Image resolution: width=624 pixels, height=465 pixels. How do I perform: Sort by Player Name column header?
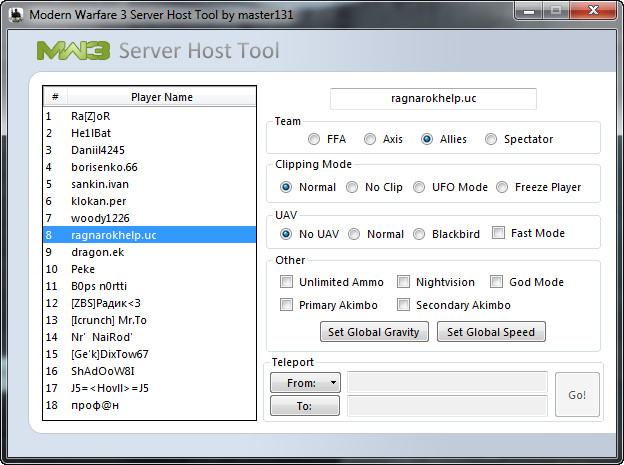click(x=162, y=97)
